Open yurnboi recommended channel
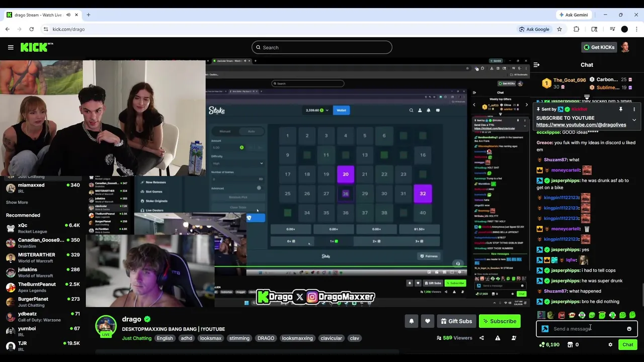 pyautogui.click(x=43, y=331)
